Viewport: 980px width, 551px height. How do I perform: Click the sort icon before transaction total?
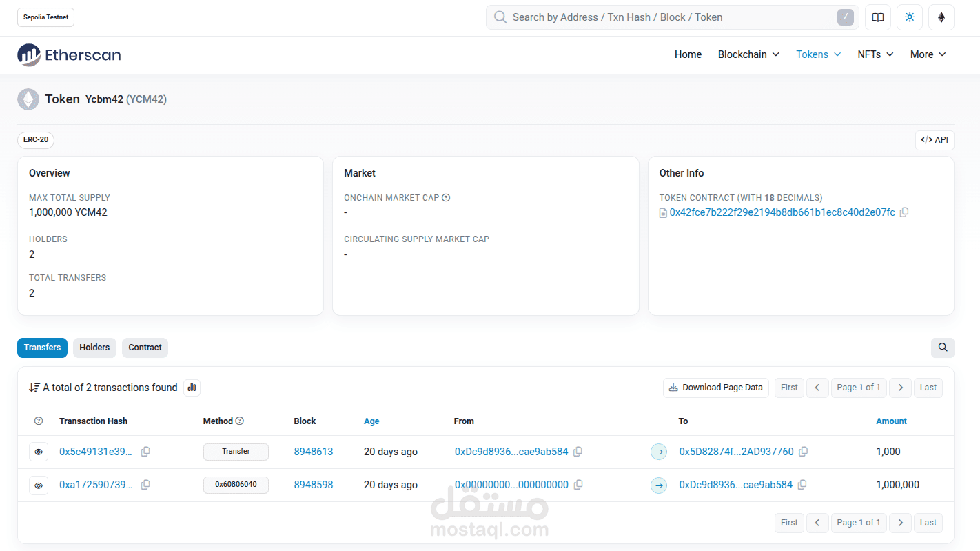[34, 388]
